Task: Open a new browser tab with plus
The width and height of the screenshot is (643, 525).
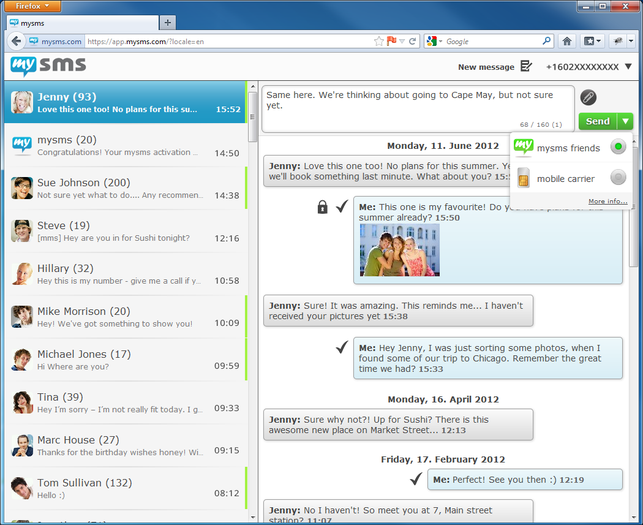Action: point(167,22)
